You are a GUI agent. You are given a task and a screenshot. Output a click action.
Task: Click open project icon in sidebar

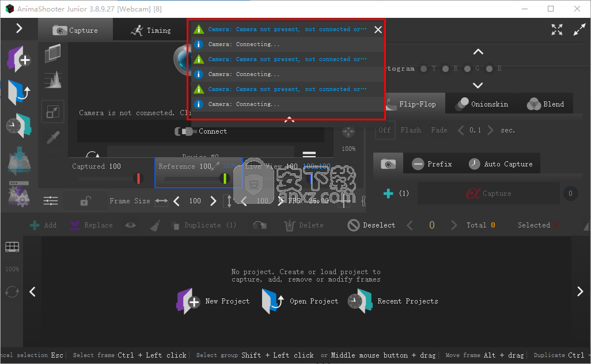click(x=19, y=92)
